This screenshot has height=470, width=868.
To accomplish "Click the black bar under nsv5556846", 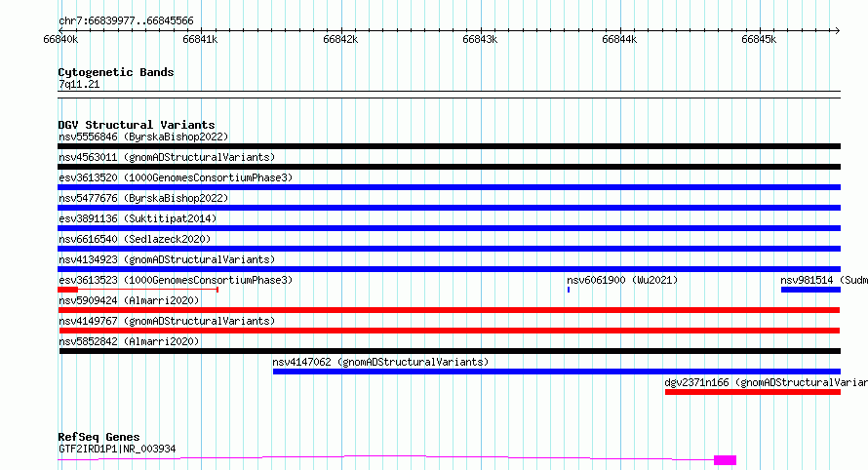I will click(449, 146).
